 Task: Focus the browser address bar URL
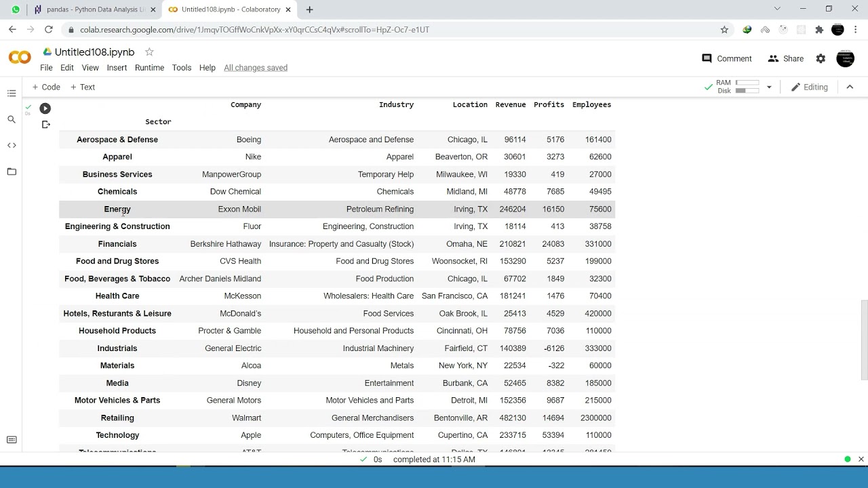coord(254,30)
